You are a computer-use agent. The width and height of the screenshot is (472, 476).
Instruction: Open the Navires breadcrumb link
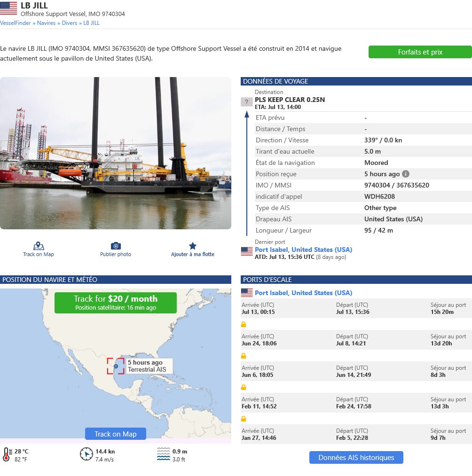46,23
